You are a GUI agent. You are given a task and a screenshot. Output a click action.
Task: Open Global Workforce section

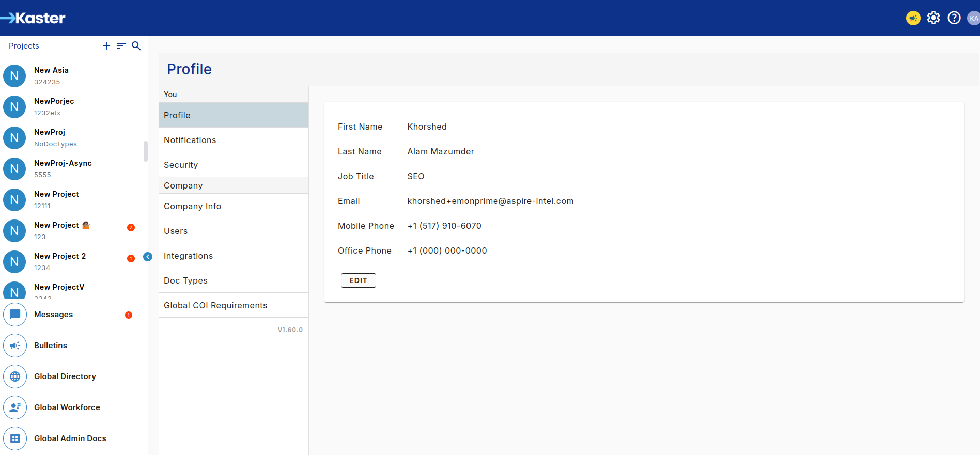point(67,407)
